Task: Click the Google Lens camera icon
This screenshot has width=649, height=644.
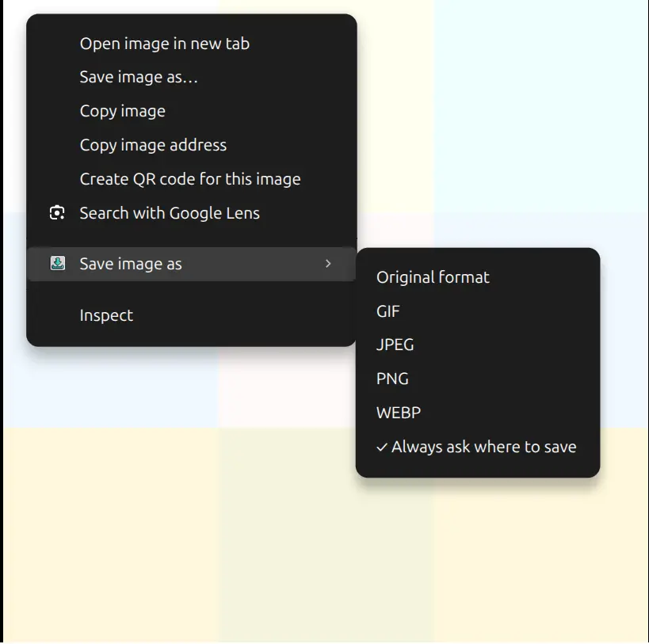Action: point(56,212)
